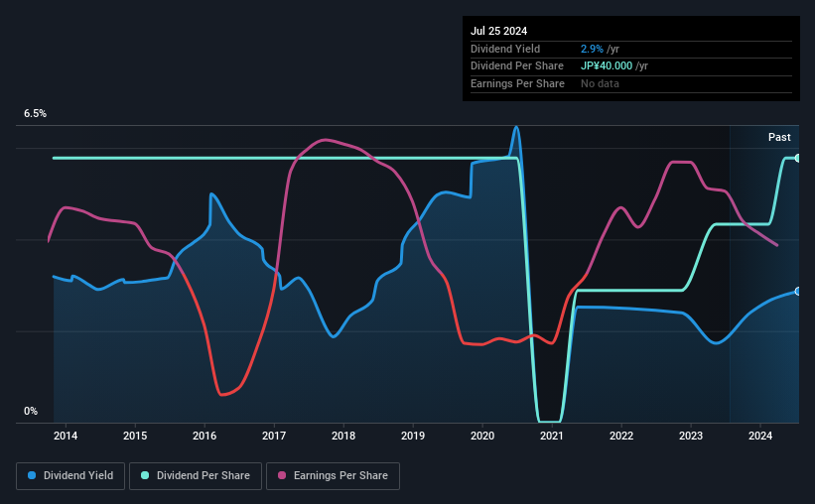Click the tooltip's Dividend Per Share label
The height and width of the screenshot is (504, 815).
[516, 66]
